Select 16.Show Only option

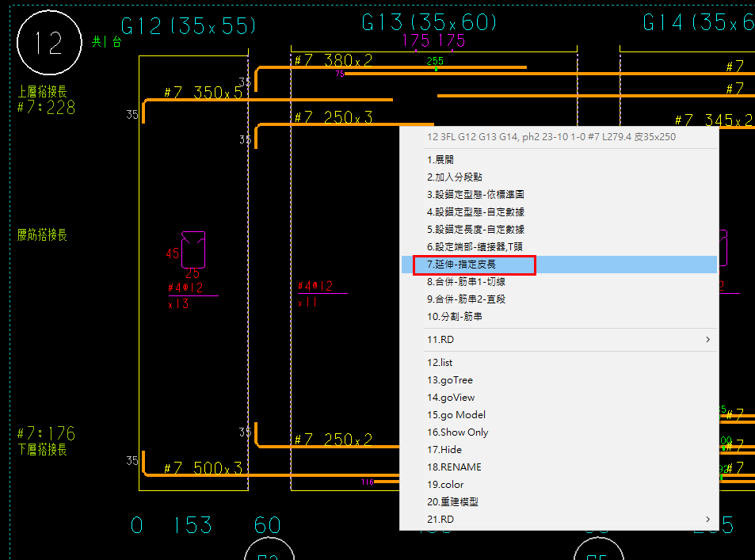coord(559,432)
